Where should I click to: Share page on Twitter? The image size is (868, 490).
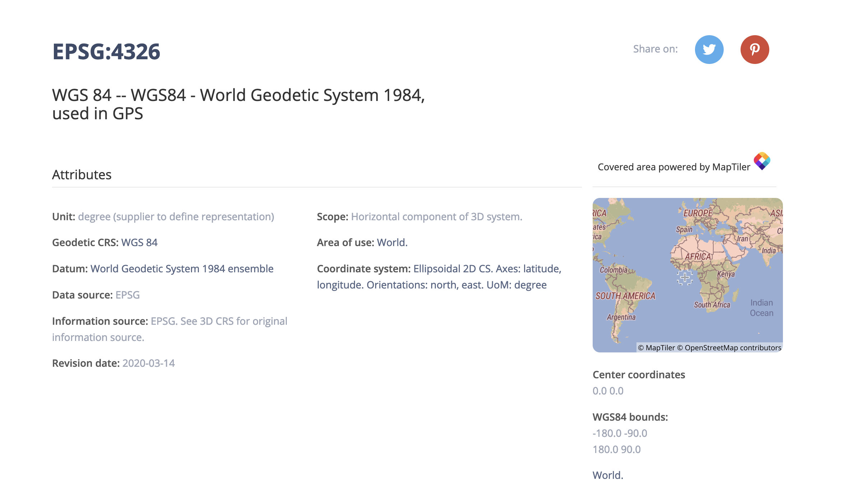(709, 50)
